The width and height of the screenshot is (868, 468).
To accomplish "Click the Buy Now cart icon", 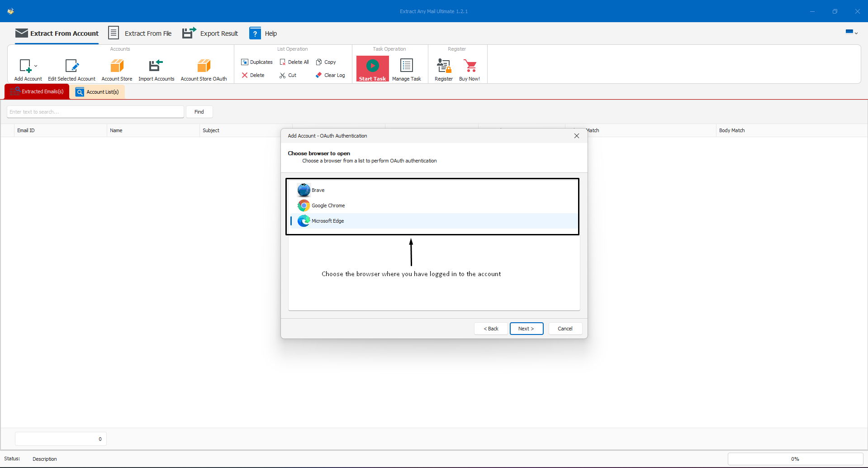I will click(470, 66).
